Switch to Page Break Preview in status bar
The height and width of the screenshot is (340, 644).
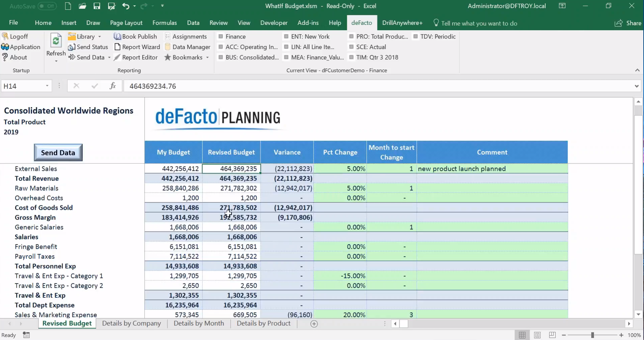[552, 335]
